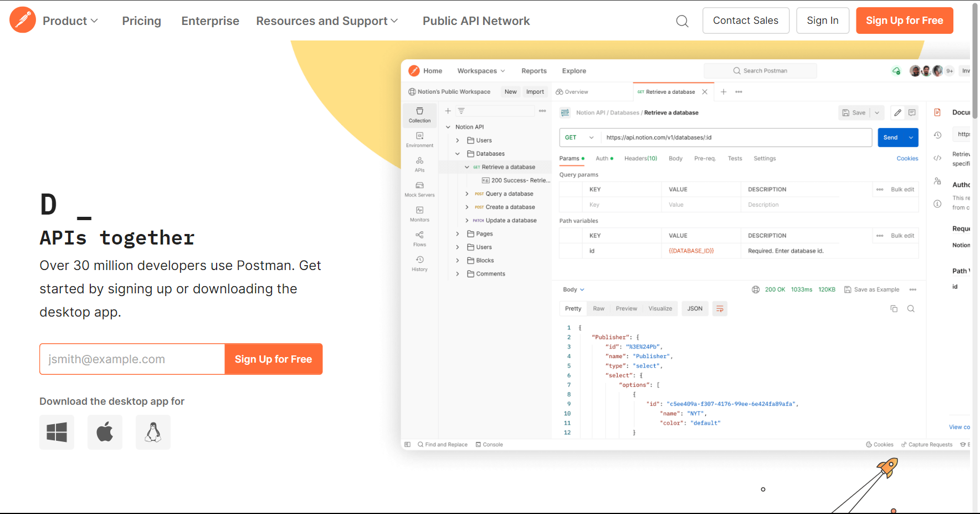Download the macOS desktop app

point(105,432)
